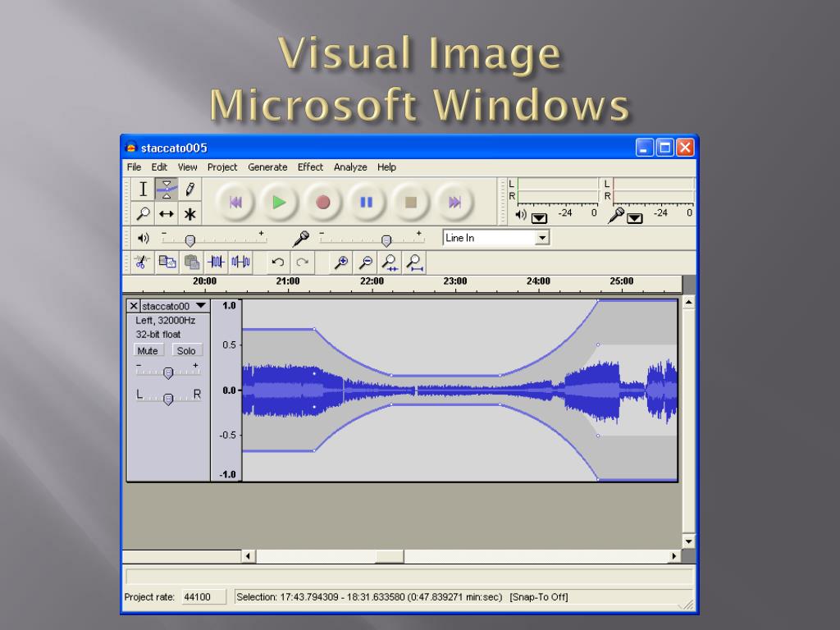Viewport: 840px width, 630px height.
Task: Click the Zoom In icon
Action: click(341, 262)
